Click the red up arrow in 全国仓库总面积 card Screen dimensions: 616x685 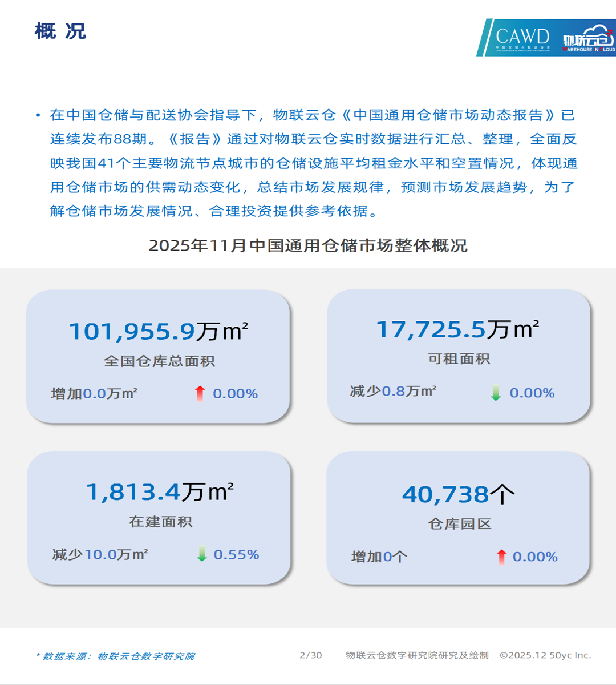pyautogui.click(x=200, y=393)
